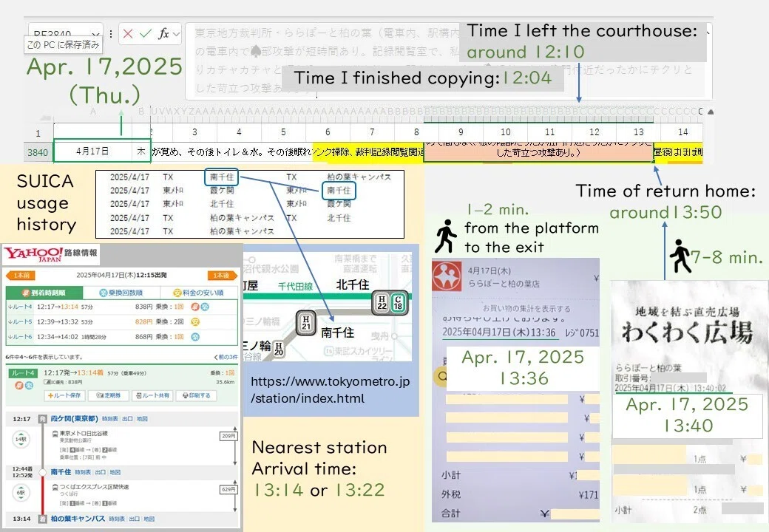Screen dimensions: 769x532
Task: Expand the 14駅 intermediate stops list
Action: click(21, 440)
